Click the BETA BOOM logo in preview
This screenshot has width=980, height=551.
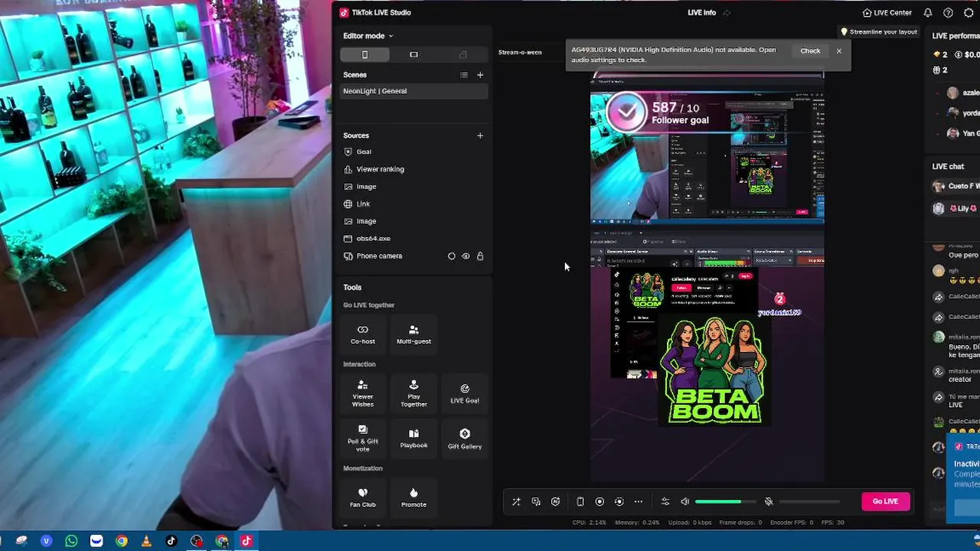pos(714,371)
